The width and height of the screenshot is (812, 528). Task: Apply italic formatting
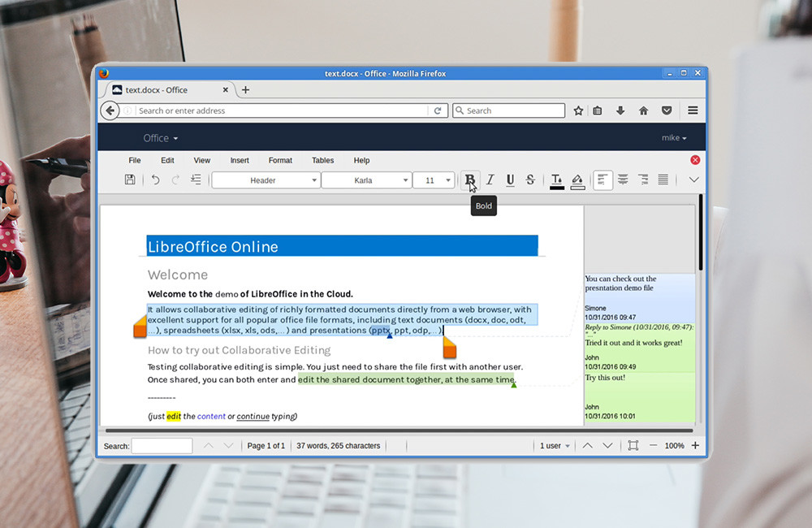tap(490, 180)
